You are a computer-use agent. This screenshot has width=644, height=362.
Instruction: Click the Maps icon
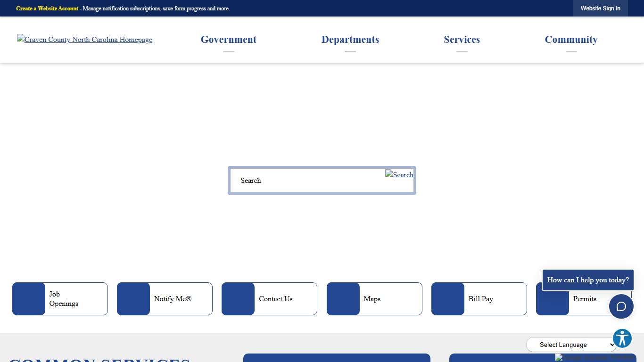[343, 298]
